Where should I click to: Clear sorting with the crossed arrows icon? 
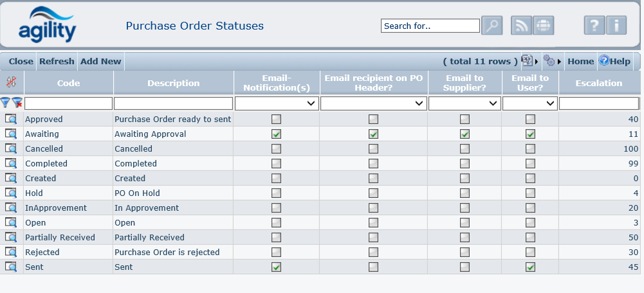pos(11,82)
